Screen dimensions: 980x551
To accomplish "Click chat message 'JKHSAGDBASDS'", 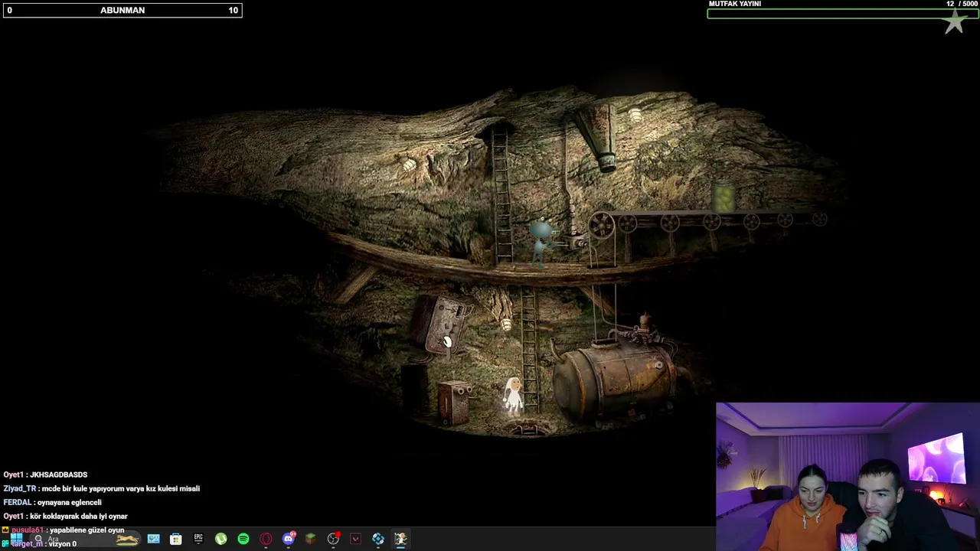I will tap(58, 474).
